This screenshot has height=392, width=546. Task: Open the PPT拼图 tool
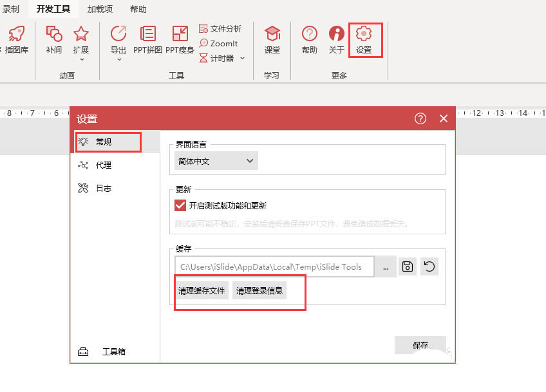point(147,40)
